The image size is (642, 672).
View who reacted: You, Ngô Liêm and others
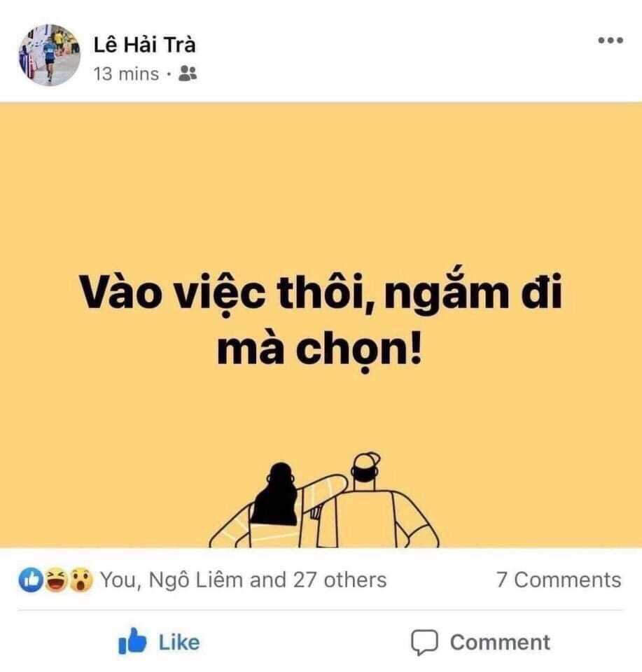[244, 580]
